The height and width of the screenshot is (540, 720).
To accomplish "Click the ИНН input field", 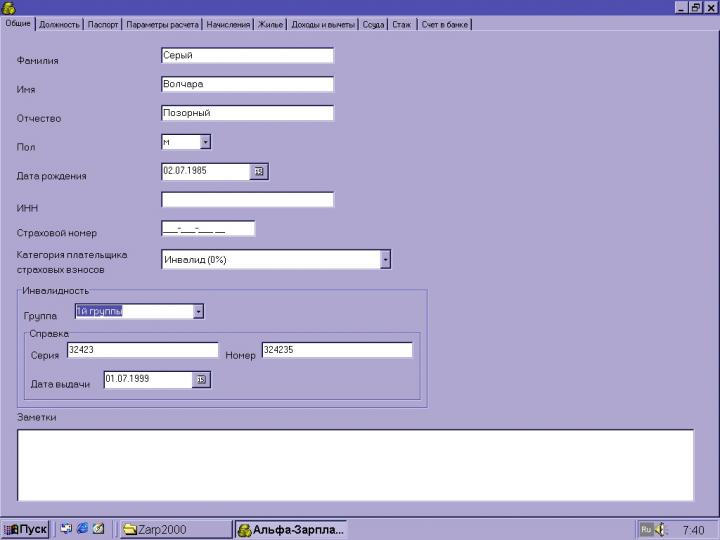I will [x=247, y=200].
